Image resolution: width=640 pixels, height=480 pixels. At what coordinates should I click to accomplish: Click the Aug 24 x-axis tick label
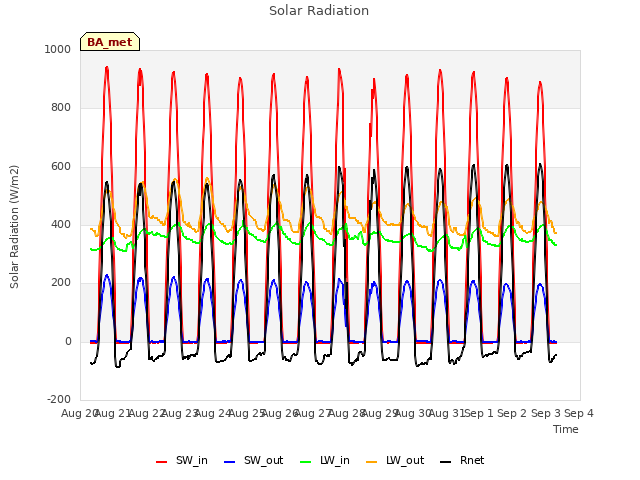[x=213, y=413]
